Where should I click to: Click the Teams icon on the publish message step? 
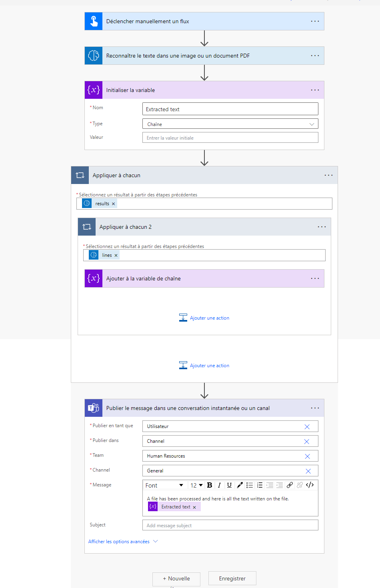pos(94,408)
